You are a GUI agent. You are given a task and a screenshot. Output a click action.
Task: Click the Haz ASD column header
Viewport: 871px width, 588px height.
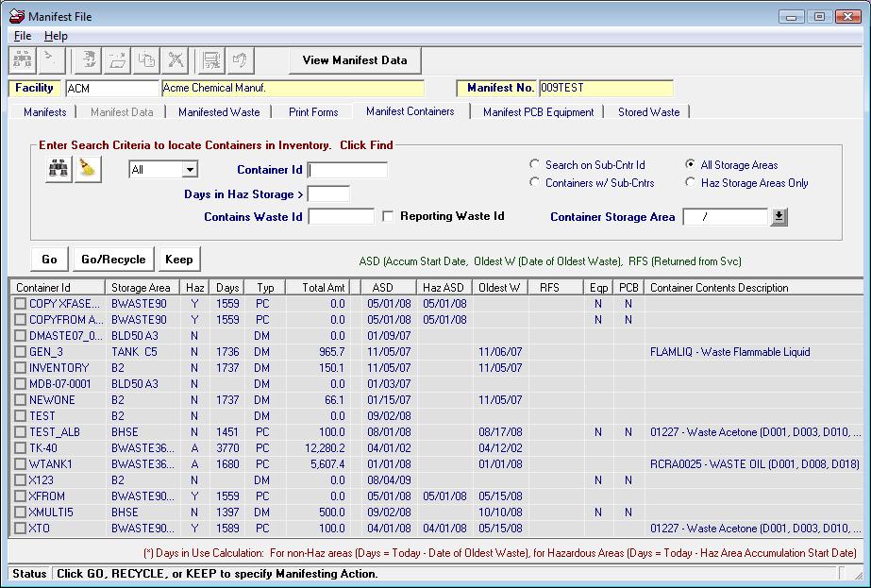tap(444, 287)
